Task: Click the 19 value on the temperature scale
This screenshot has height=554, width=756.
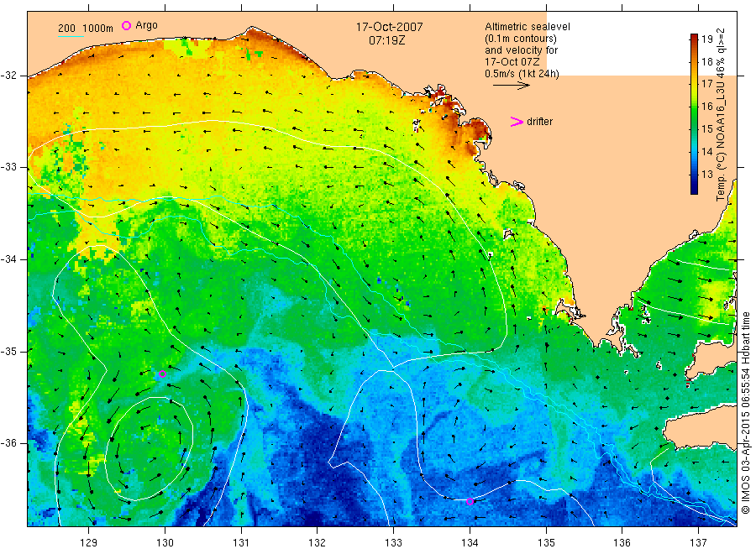Action: coord(706,39)
